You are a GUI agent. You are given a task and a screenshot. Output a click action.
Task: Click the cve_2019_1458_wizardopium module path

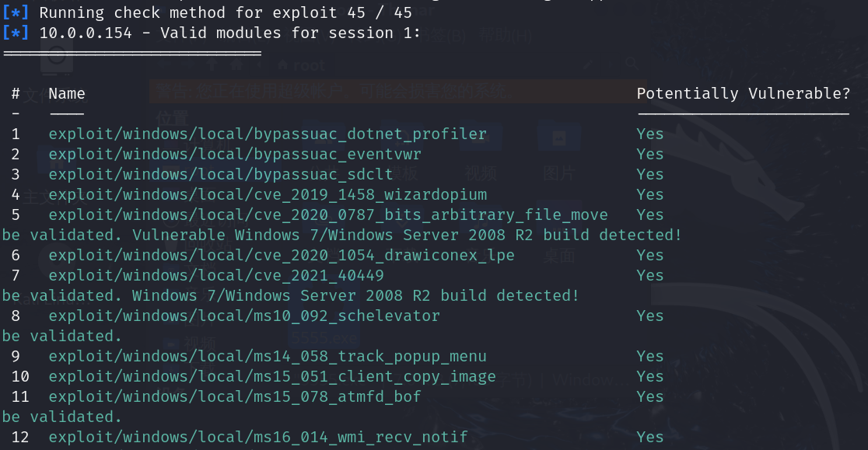click(x=267, y=194)
